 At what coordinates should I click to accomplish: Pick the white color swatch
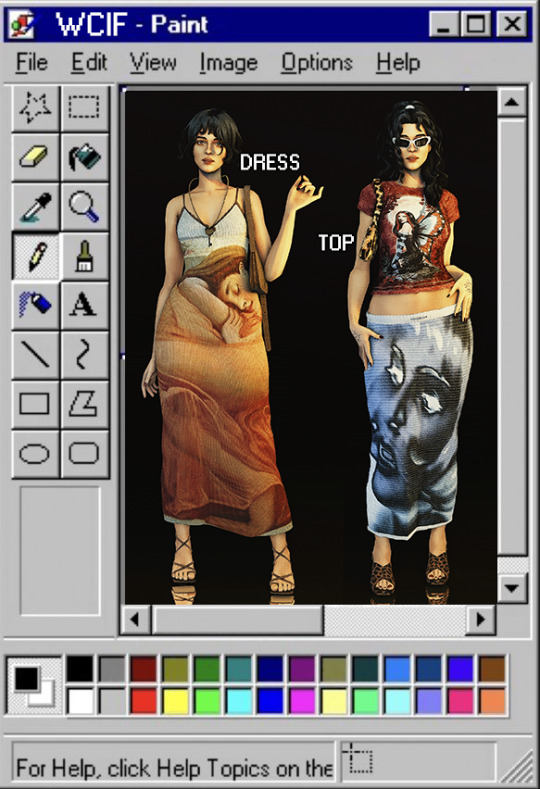coord(80,701)
